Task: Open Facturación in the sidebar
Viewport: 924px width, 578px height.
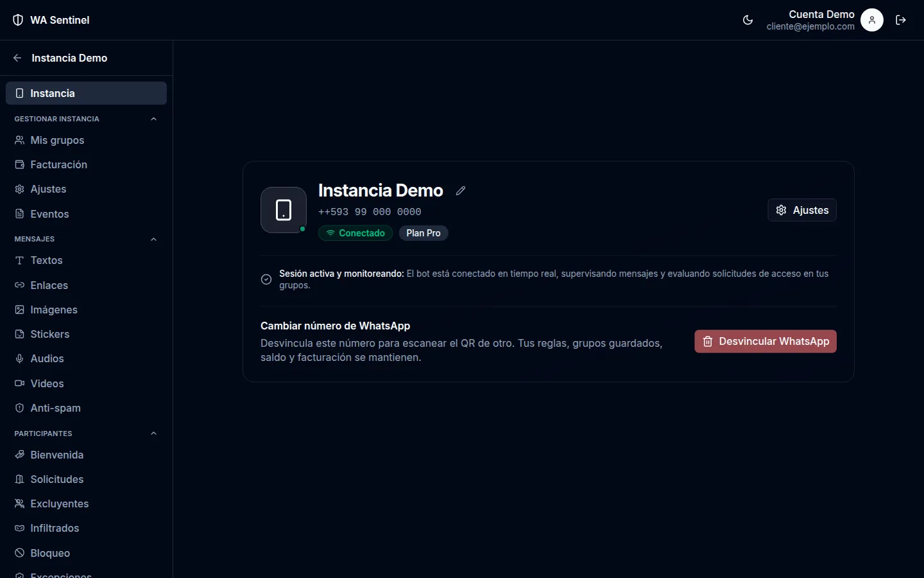Action: click(86, 164)
